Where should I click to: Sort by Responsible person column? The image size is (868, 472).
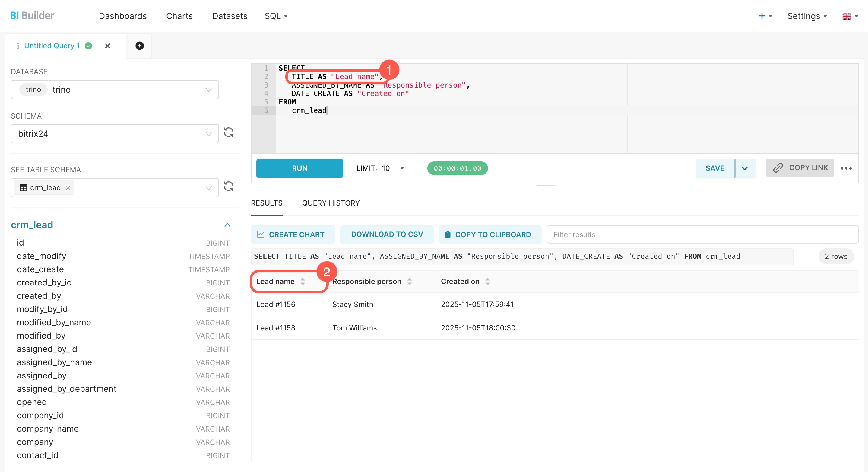[409, 282]
